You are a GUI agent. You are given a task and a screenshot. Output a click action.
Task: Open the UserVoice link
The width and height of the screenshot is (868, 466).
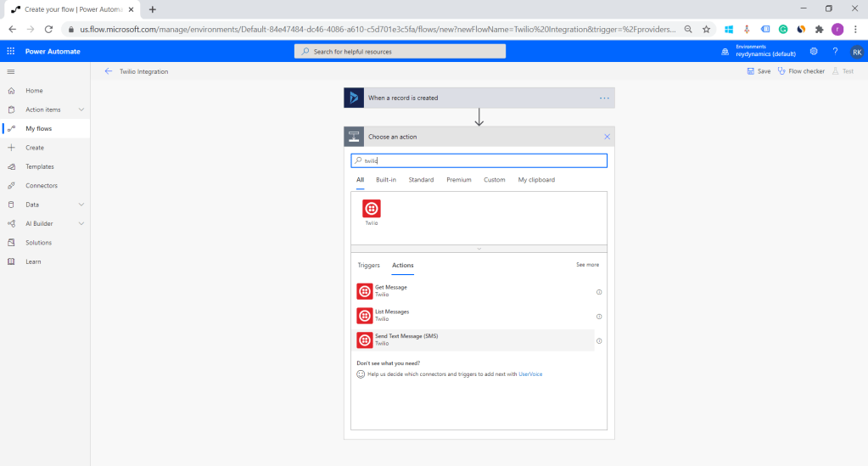pos(530,373)
